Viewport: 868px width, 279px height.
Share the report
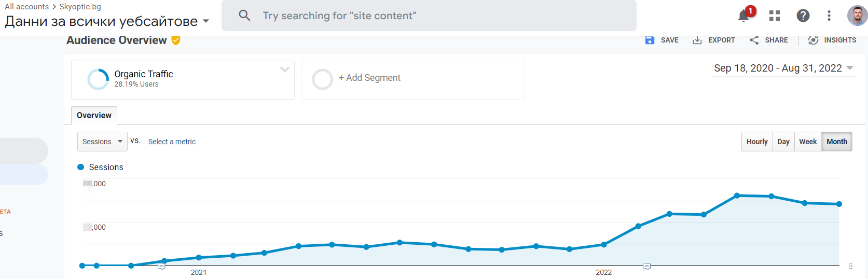(x=768, y=40)
